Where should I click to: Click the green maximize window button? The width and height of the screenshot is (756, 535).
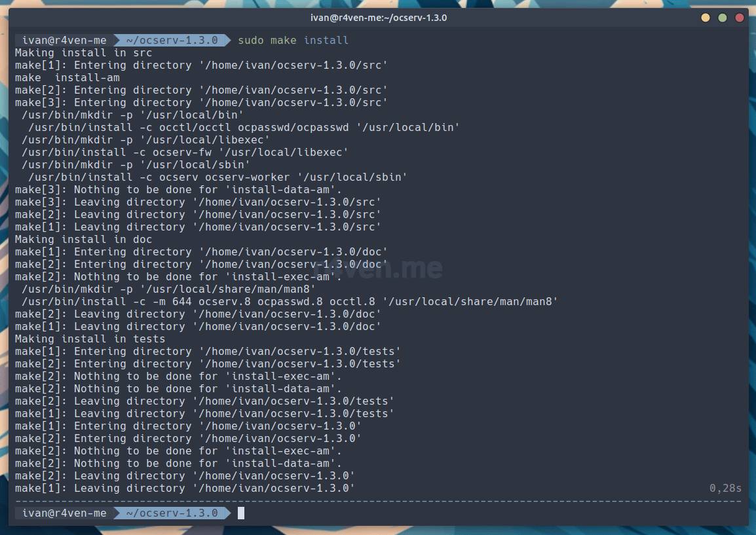point(723,18)
